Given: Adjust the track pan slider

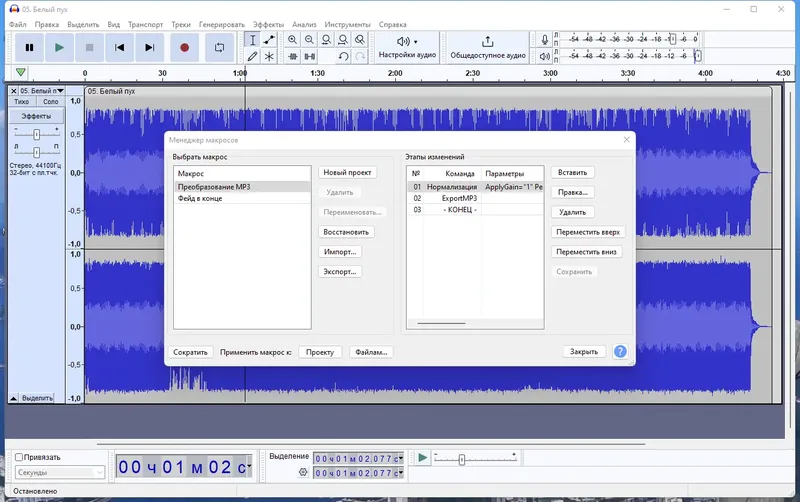Looking at the screenshot, I should tap(36, 152).
